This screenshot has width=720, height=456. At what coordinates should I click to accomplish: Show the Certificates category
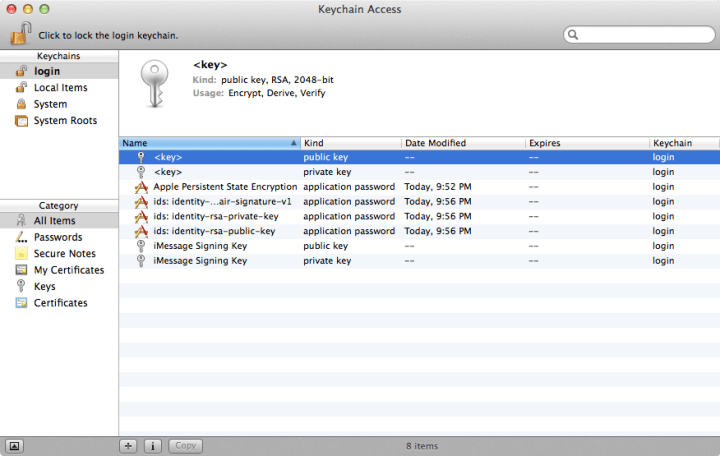[x=59, y=303]
